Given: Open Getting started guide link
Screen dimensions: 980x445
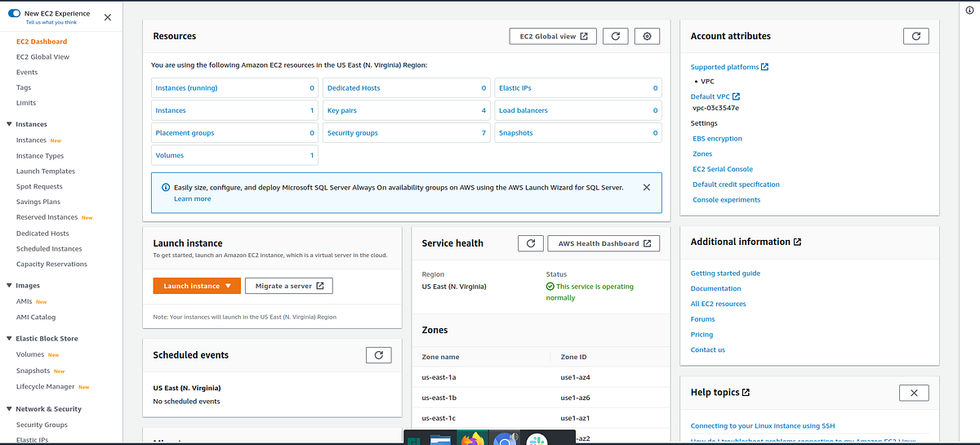Looking at the screenshot, I should 725,274.
